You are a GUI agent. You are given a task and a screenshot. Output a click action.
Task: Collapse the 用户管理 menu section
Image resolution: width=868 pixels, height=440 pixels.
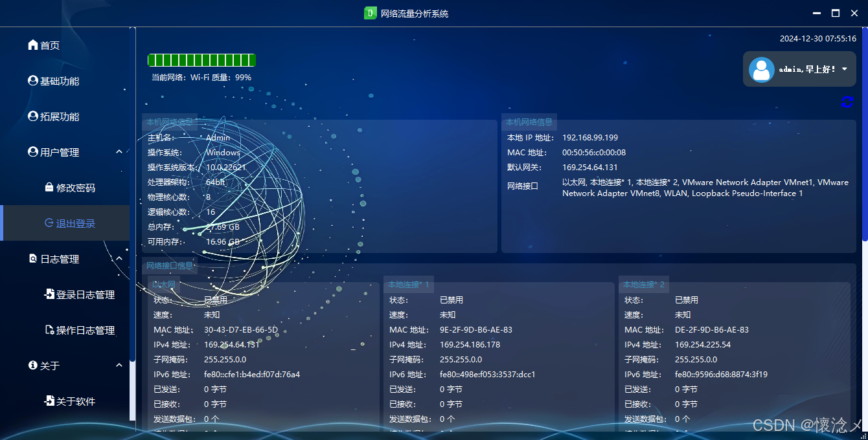point(119,151)
